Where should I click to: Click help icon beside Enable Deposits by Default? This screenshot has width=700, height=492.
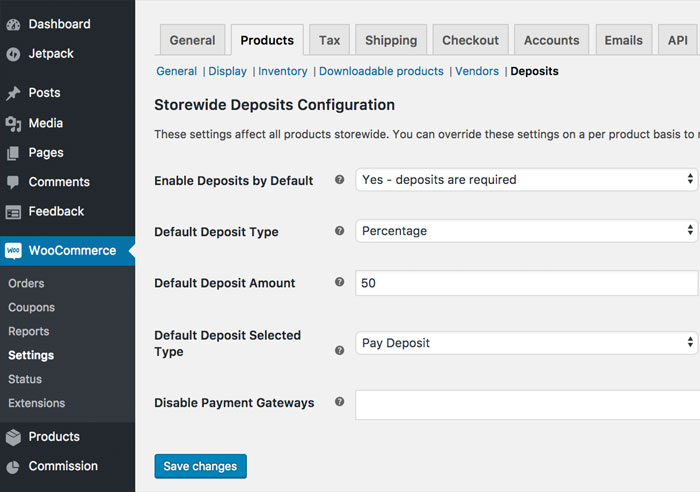coord(339,180)
